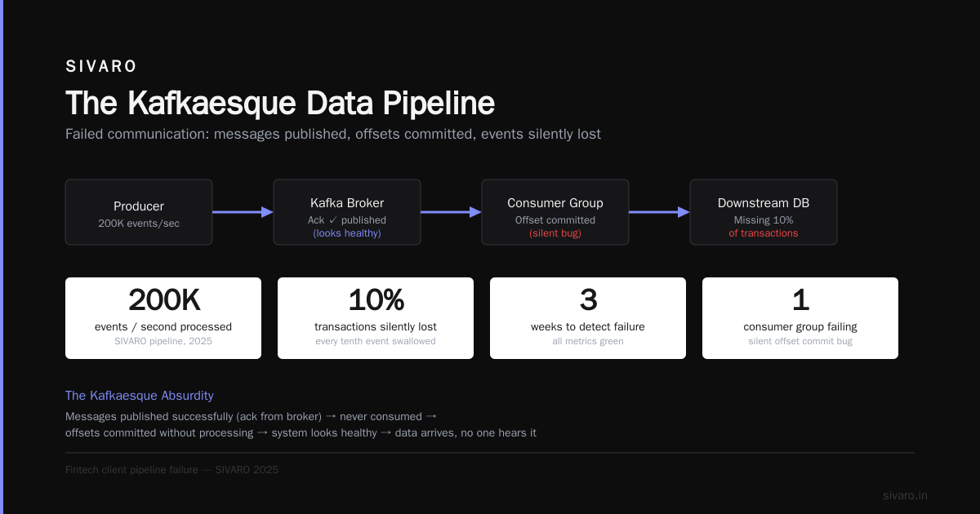Select the Consumer Group box

[555, 212]
